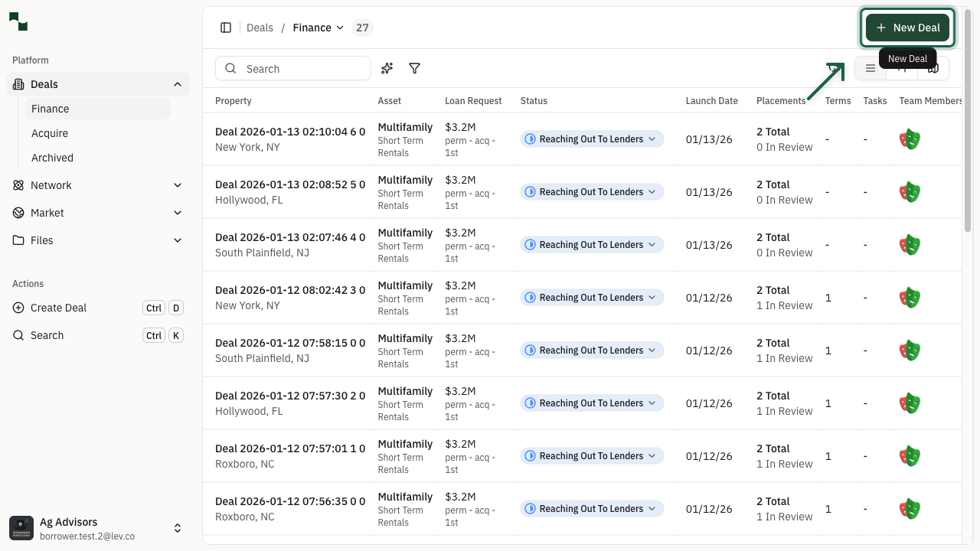980x551 pixels.
Task: Select Acquire in the Deals submenu
Action: (50, 133)
